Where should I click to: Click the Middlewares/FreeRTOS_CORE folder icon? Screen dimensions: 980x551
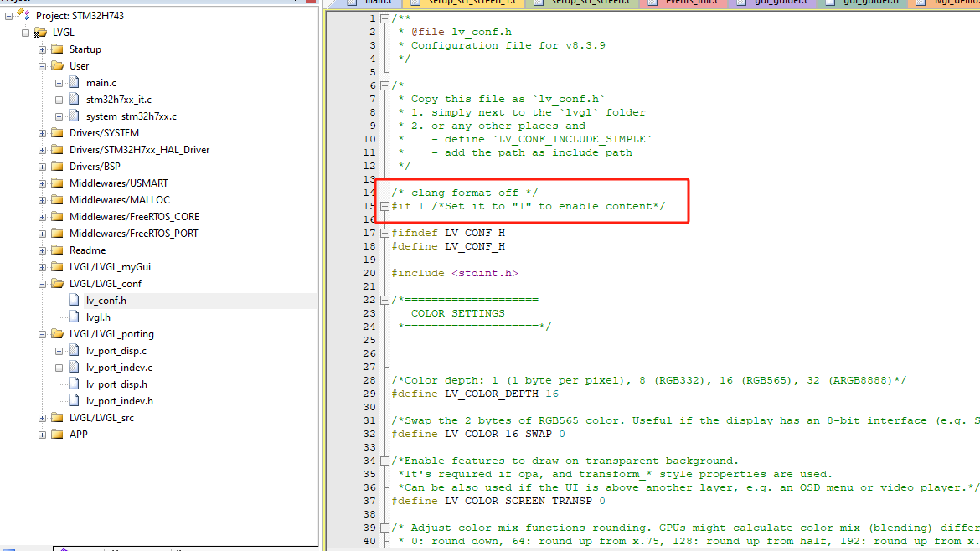pyautogui.click(x=58, y=217)
